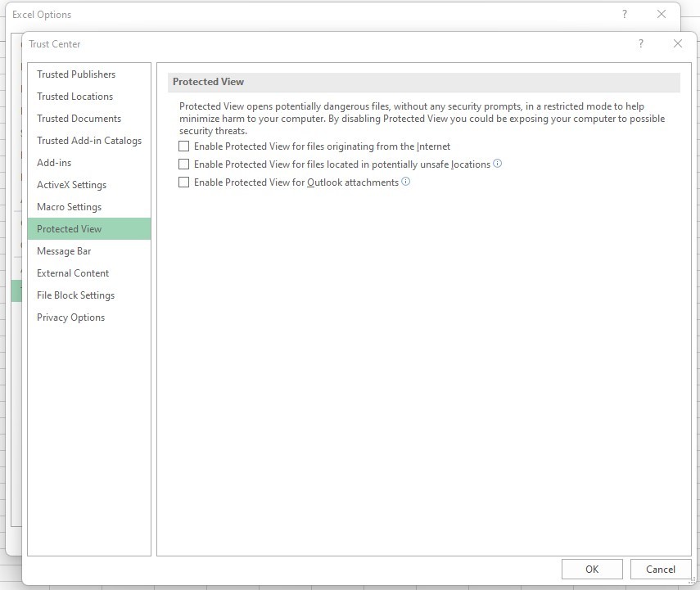Open External Content settings

pos(89,273)
